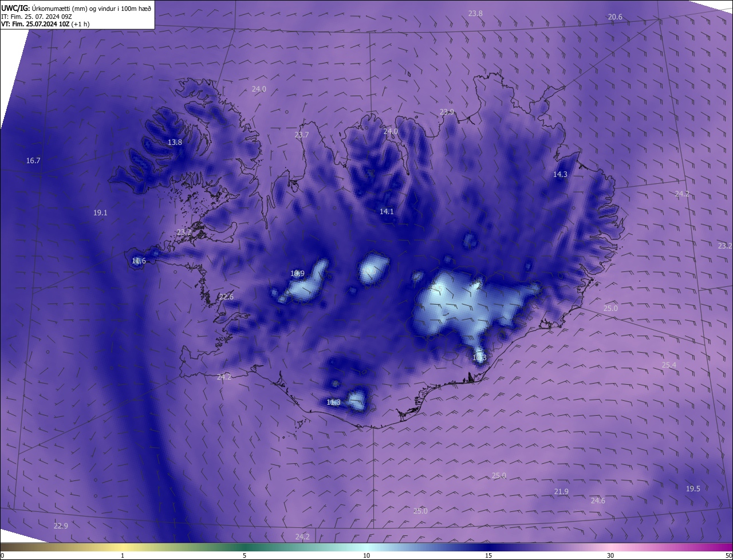The image size is (733, 560).
Task: Click the 16.7 value label
Action: (x=33, y=161)
